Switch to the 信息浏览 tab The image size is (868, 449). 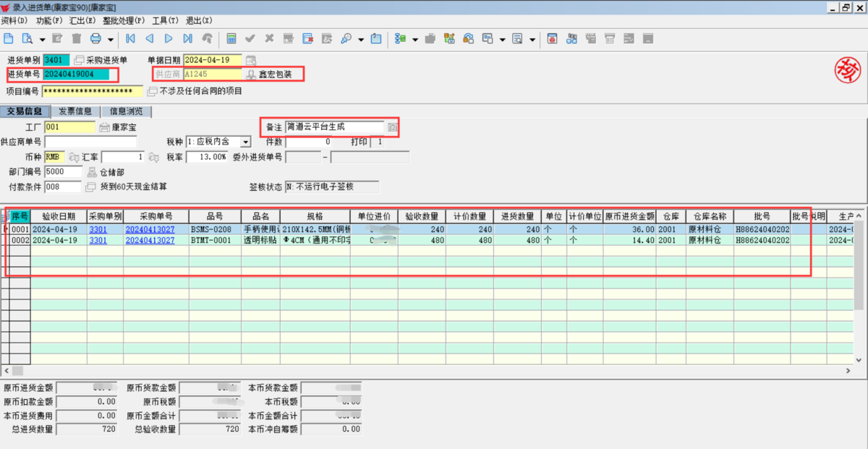(x=126, y=111)
